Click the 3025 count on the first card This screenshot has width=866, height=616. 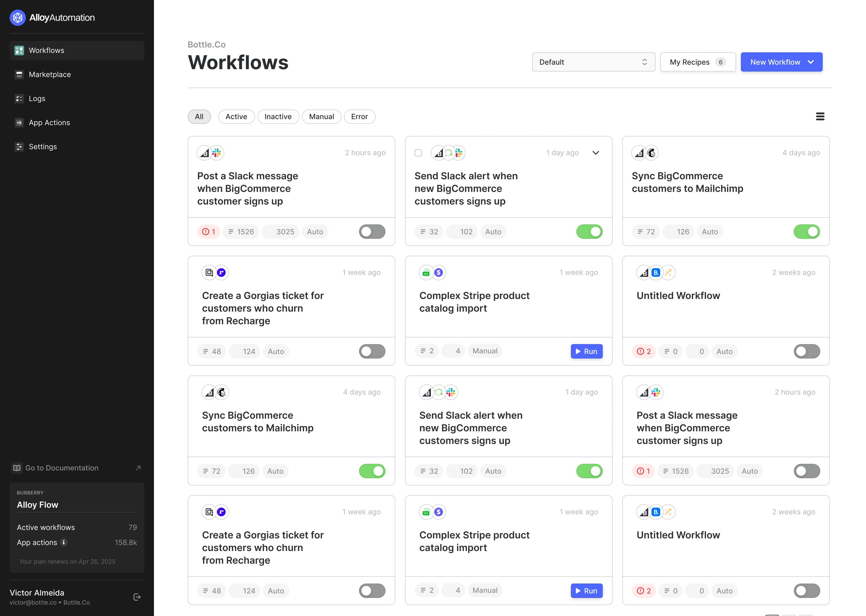pyautogui.click(x=281, y=232)
